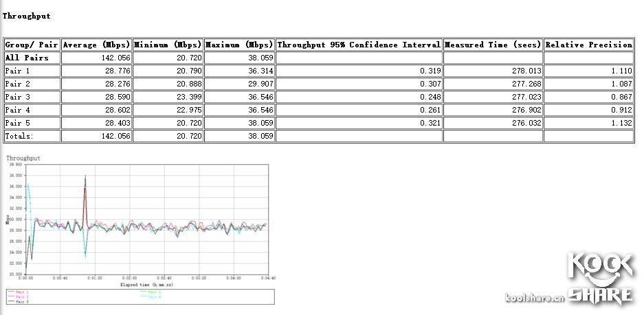Select Pair 4 minimum value 22.975
The width and height of the screenshot is (644, 315).
(x=189, y=110)
